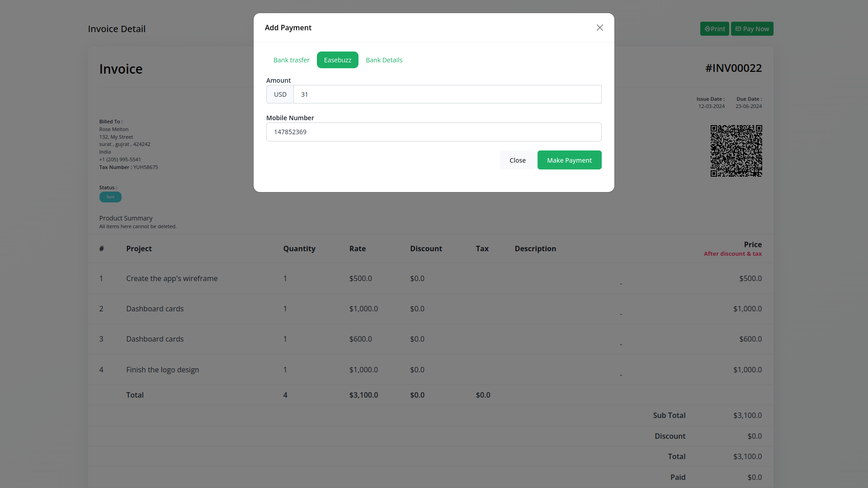
Task: Click the Print button with printer icon
Action: (714, 29)
